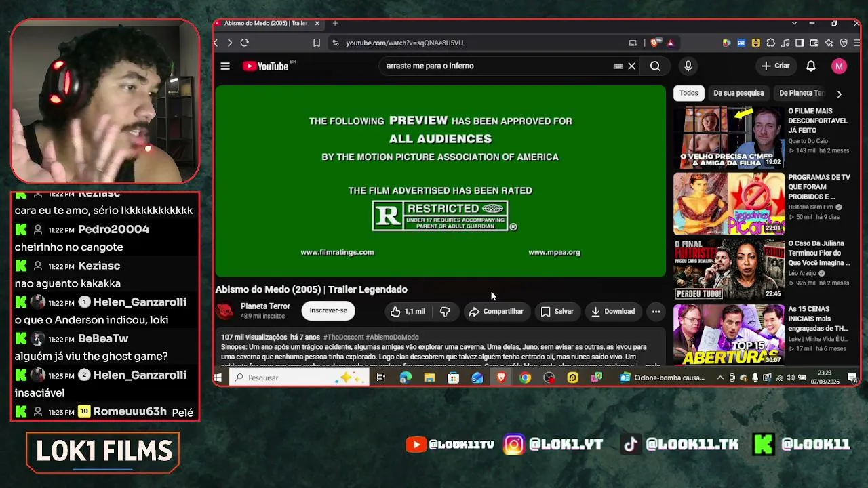
Task: Click the #TheDescent hashtag
Action: (343, 337)
